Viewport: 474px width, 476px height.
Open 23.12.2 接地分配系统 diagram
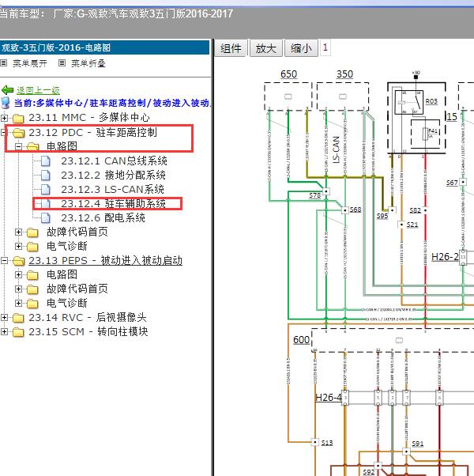[x=114, y=176]
